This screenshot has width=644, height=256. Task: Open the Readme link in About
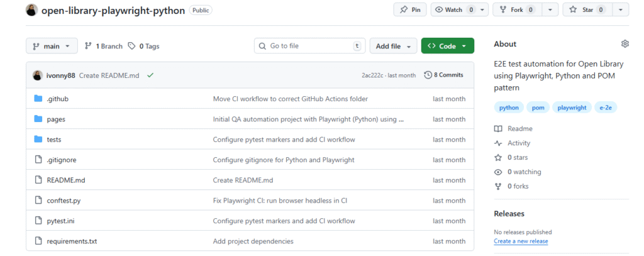click(520, 128)
